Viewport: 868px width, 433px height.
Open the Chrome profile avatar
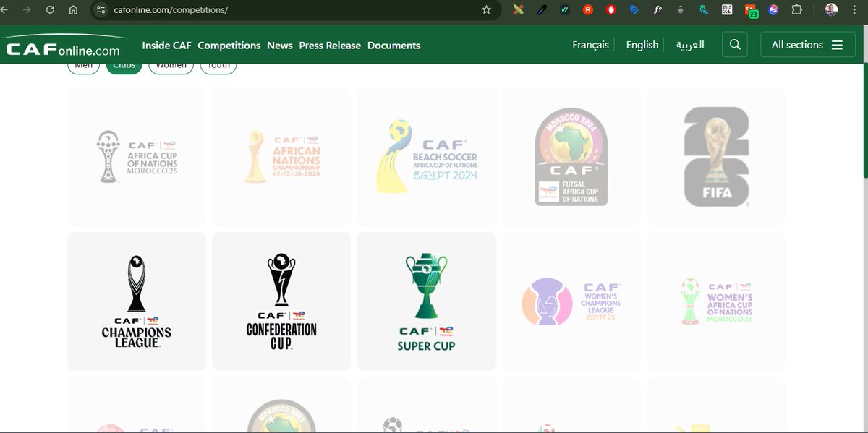click(831, 10)
